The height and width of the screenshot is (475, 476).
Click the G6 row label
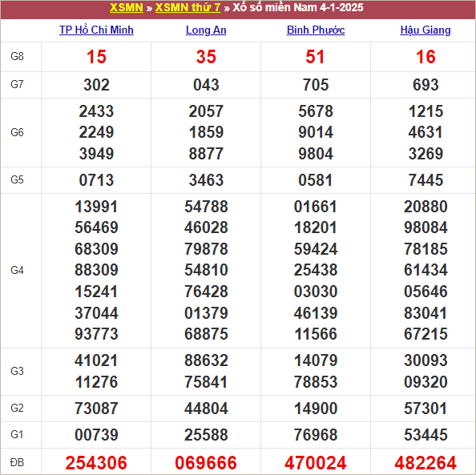(17, 132)
